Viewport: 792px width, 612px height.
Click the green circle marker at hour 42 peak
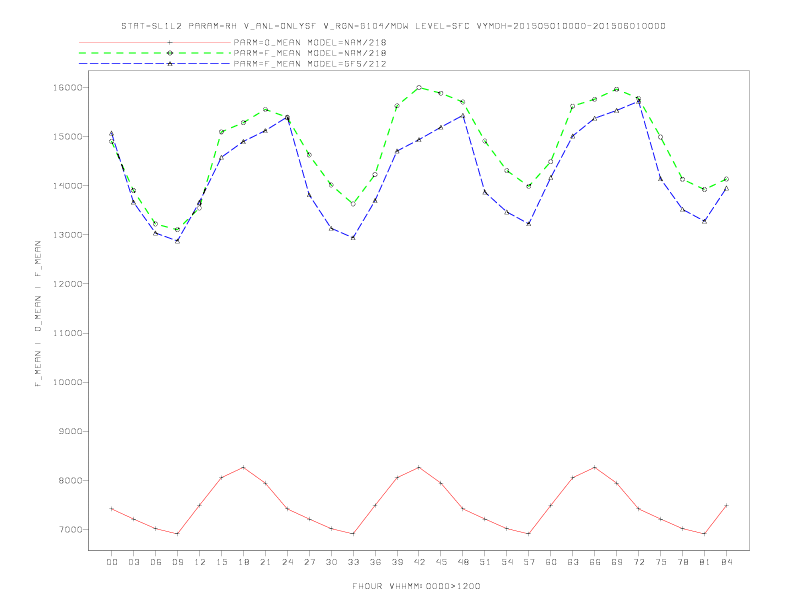tap(419, 87)
